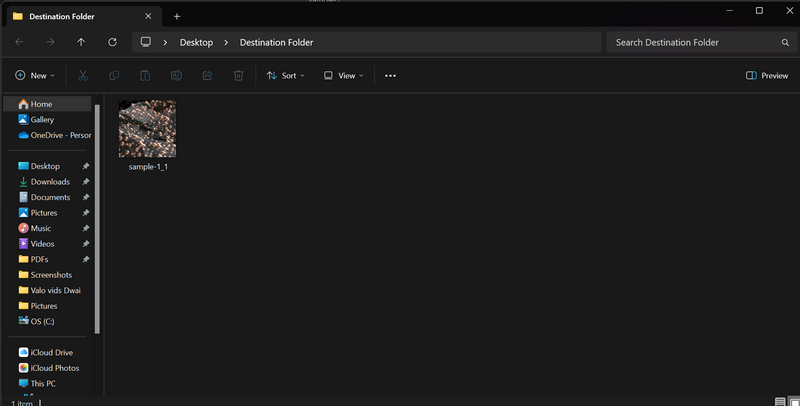The height and width of the screenshot is (406, 800).
Task: Navigate up one folder level
Action: pyautogui.click(x=81, y=42)
